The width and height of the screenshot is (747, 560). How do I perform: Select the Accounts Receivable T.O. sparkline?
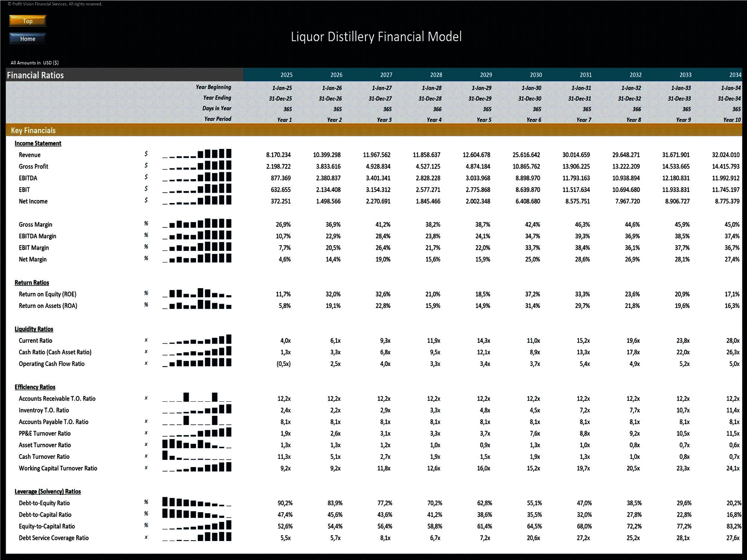click(197, 397)
